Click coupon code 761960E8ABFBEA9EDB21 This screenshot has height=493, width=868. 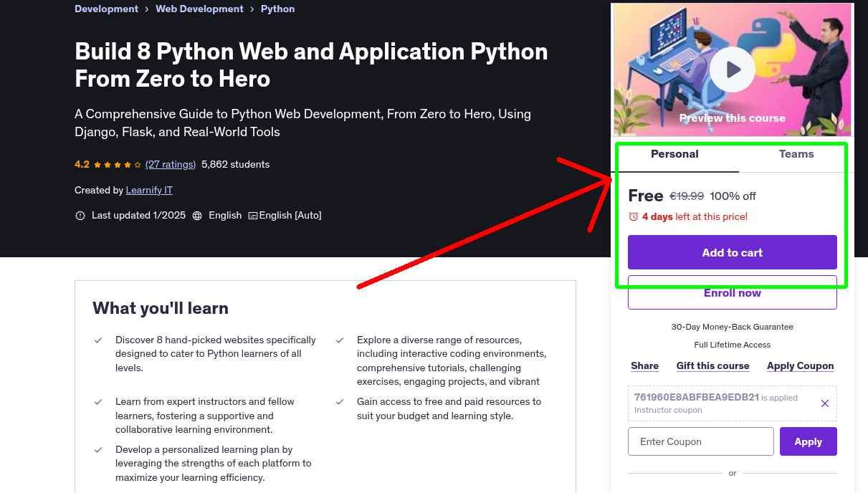pyautogui.click(x=697, y=397)
